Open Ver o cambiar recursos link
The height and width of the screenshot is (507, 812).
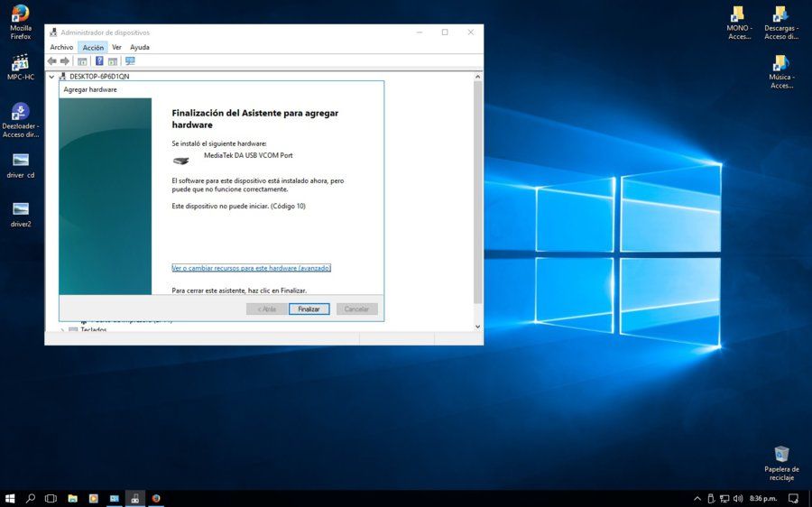(251, 268)
